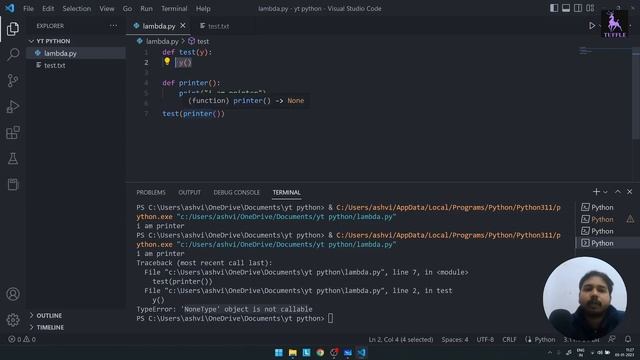Close the lambda.py editor tab
Viewport: 640px width, 360px height.
coord(183,26)
